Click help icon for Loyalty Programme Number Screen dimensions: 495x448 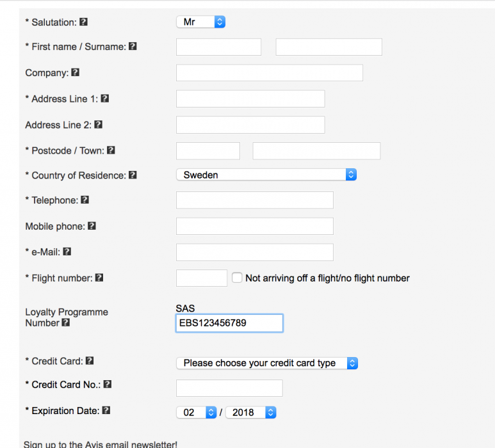[x=65, y=323]
